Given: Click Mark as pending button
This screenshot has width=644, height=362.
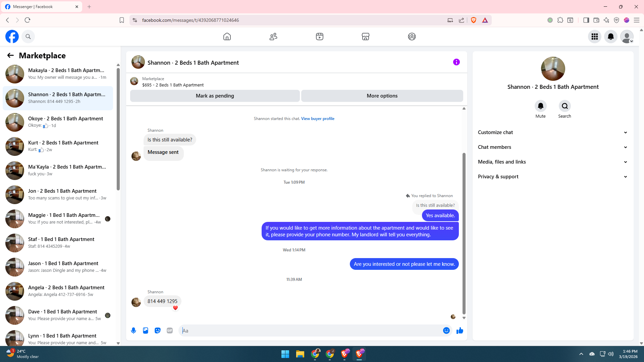Looking at the screenshot, I should click(215, 96).
